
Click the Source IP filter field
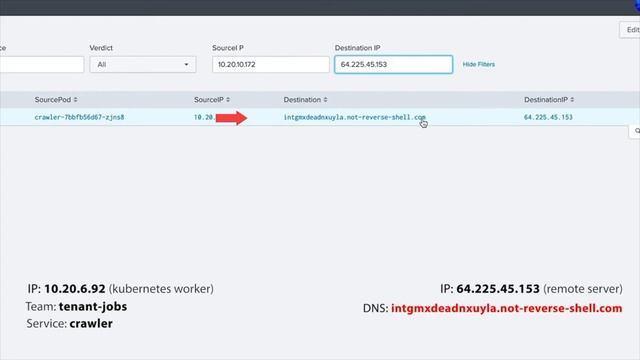(271, 64)
